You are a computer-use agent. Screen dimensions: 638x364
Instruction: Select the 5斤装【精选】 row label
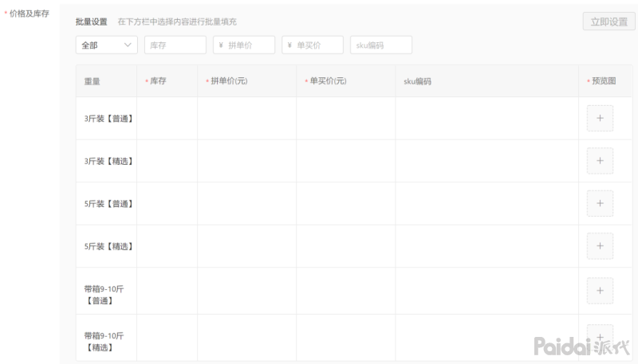click(108, 247)
